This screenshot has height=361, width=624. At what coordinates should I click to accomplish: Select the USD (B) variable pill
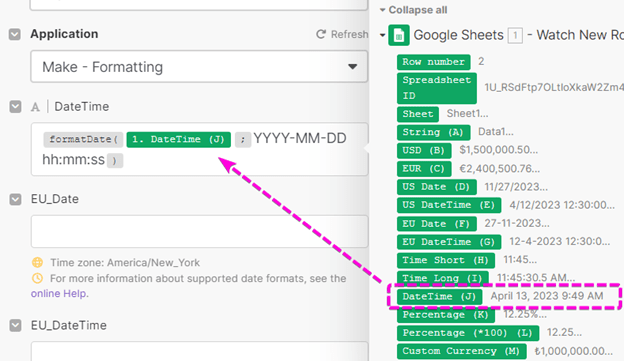(424, 151)
